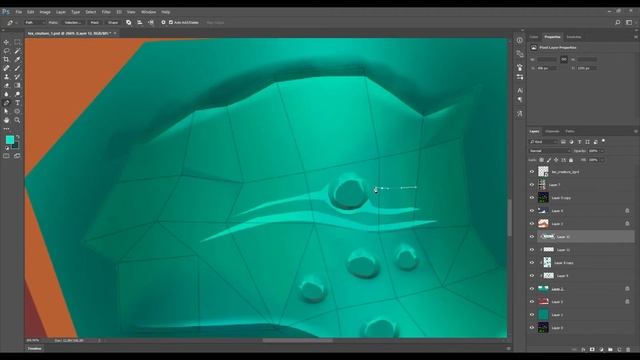
Task: Lock all attributes of the layer
Action: [571, 160]
